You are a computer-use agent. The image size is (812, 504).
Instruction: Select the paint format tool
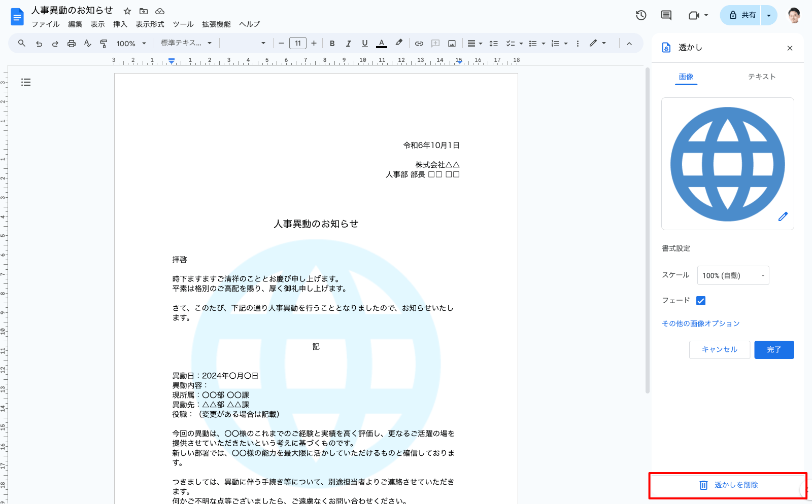click(104, 44)
